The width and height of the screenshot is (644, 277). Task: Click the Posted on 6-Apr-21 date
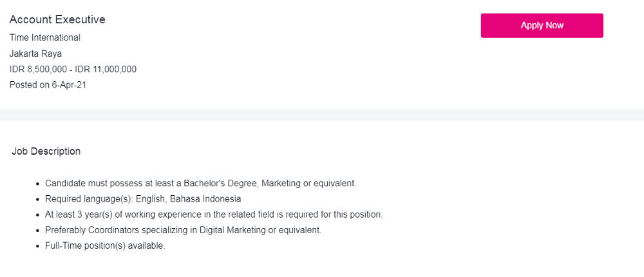[48, 84]
